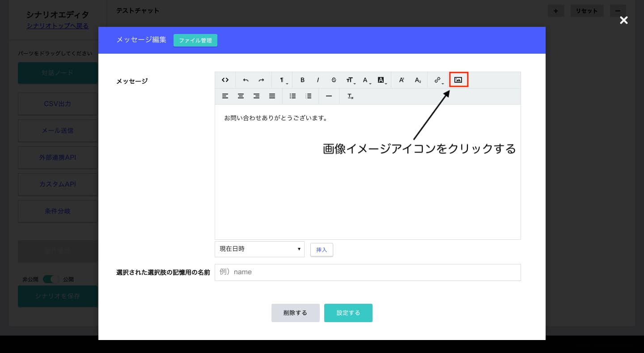Click the 挿入 button
Viewport: 644px width, 353px height.
(x=322, y=250)
